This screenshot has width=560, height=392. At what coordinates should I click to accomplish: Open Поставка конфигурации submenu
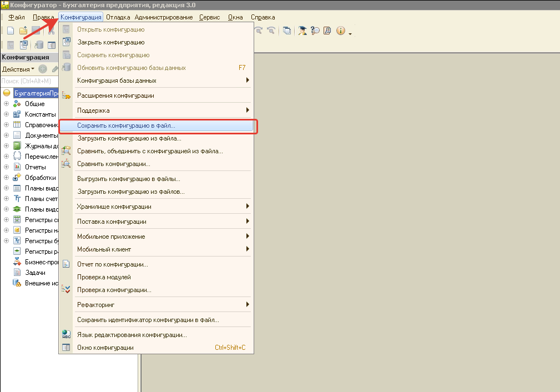coord(156,222)
